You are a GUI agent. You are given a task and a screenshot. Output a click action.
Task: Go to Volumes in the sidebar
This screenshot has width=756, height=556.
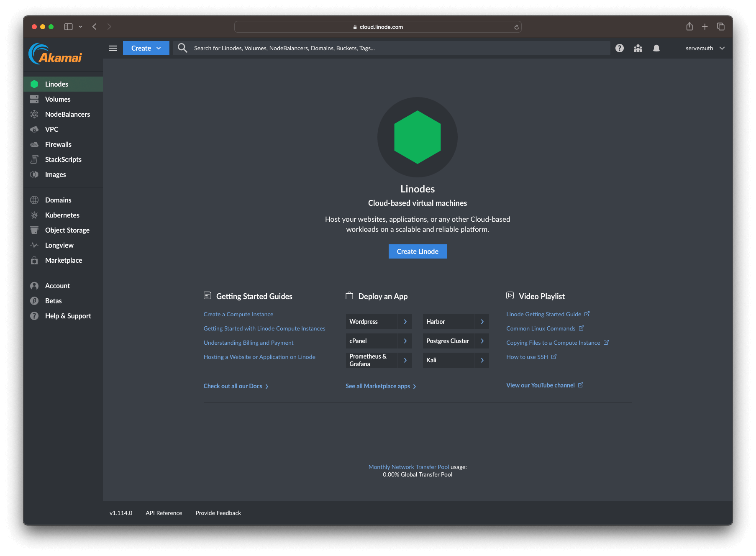(x=63, y=99)
